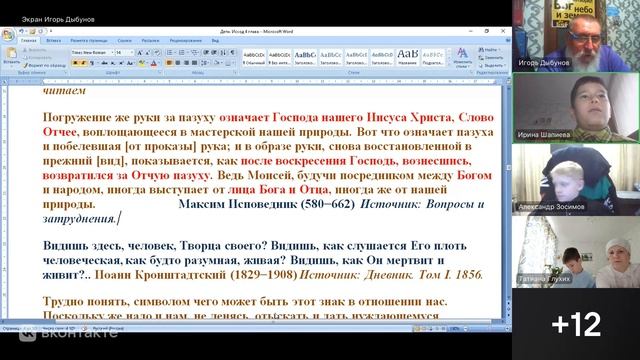The height and width of the screenshot is (360, 640).
Task: Click the Cut (Вырезать) scissors command
Action: [x=34, y=50]
